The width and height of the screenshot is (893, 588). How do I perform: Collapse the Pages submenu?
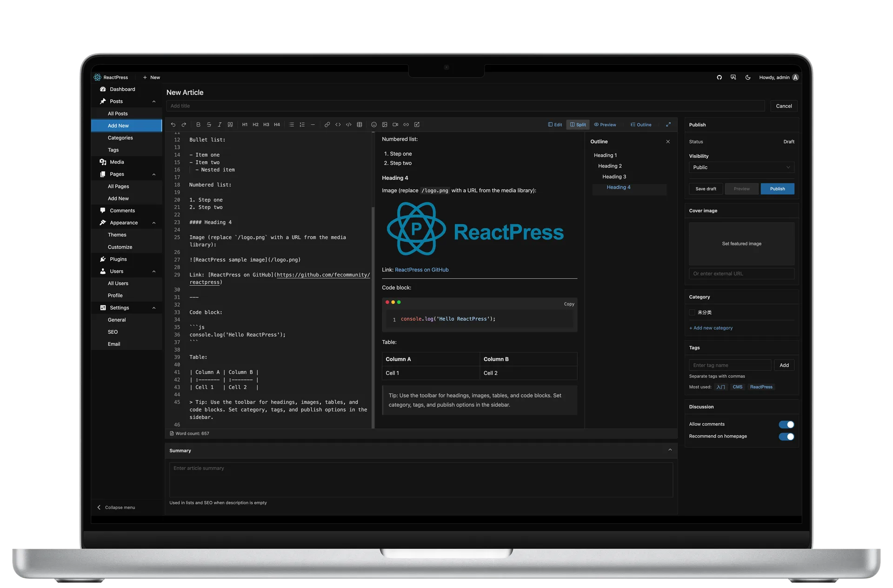pyautogui.click(x=153, y=174)
